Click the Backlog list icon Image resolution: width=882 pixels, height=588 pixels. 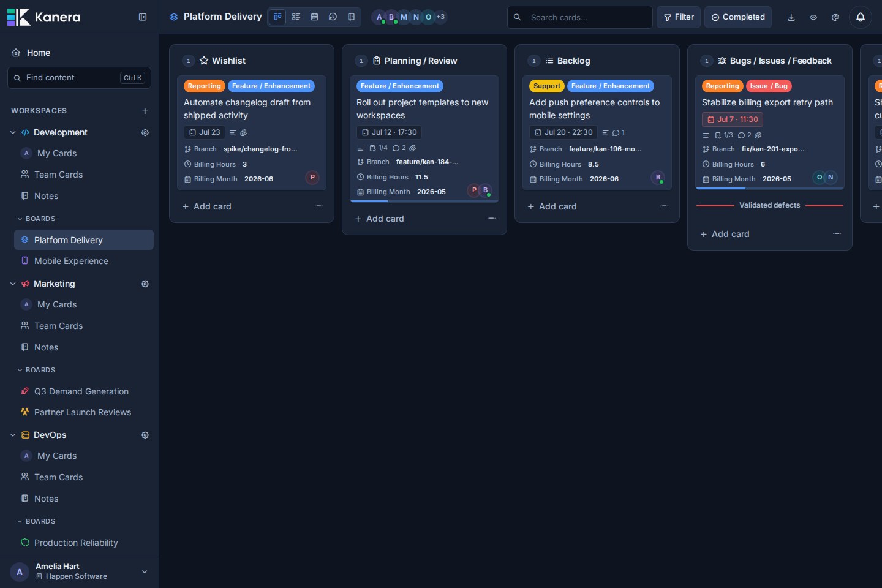(x=549, y=61)
